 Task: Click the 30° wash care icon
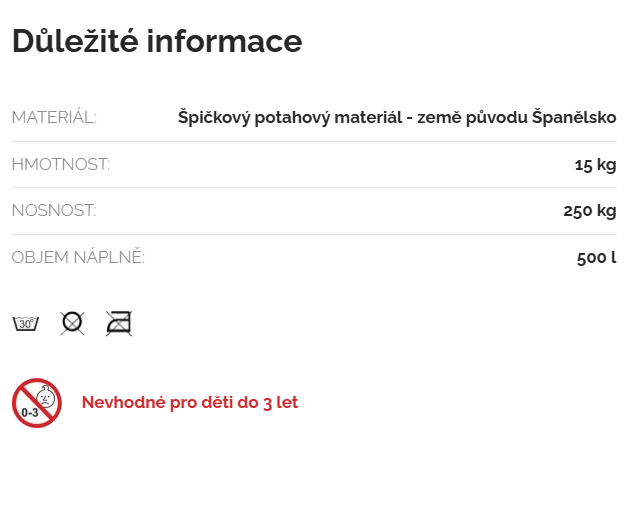[x=25, y=323]
